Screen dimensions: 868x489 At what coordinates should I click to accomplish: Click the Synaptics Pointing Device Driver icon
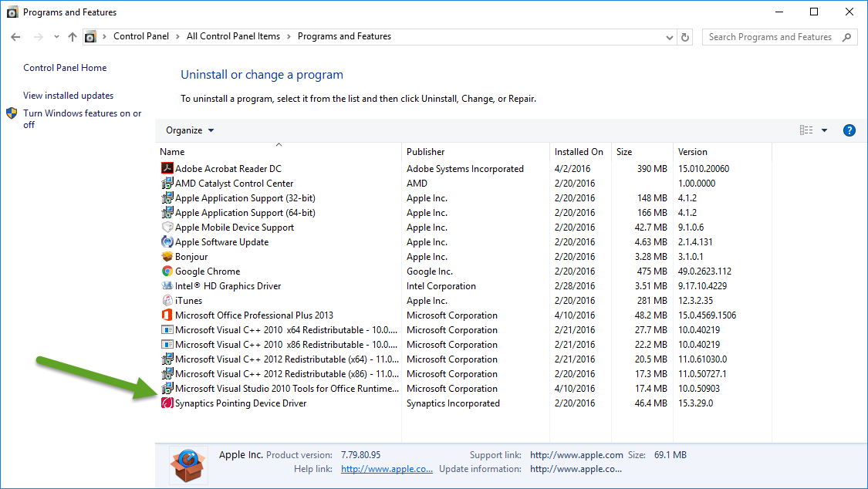point(167,403)
